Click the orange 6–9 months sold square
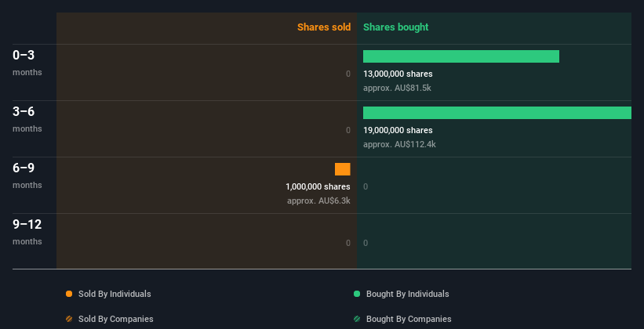 (x=343, y=169)
